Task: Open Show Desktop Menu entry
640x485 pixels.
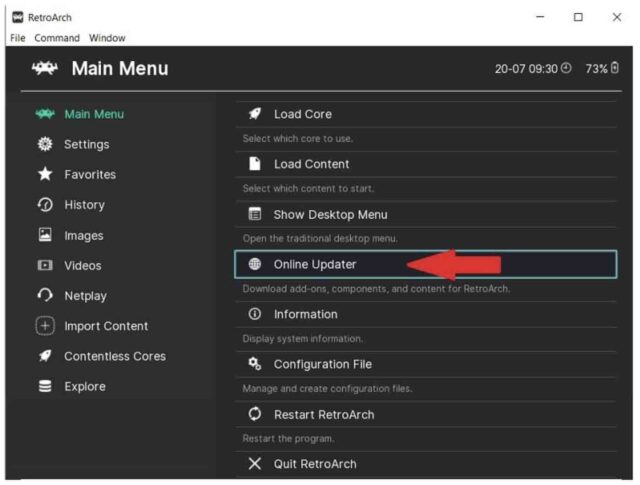Action: (330, 214)
